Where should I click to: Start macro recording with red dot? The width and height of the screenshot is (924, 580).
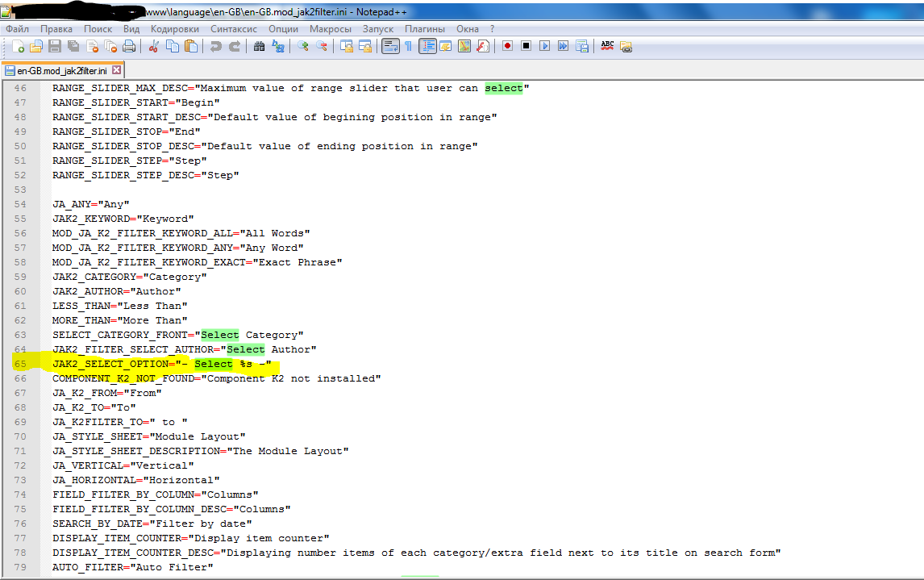coord(507,46)
